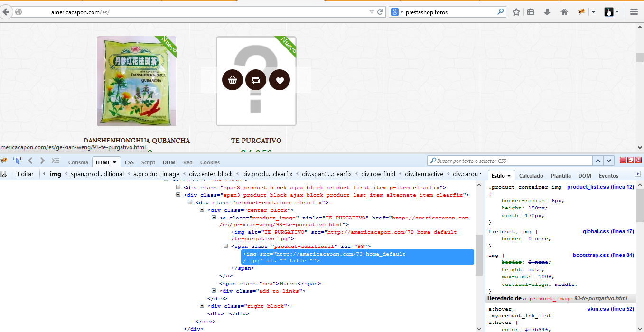The image size is (644, 332).
Task: Open the URL bar history dropdown arrow
Action: tap(372, 12)
